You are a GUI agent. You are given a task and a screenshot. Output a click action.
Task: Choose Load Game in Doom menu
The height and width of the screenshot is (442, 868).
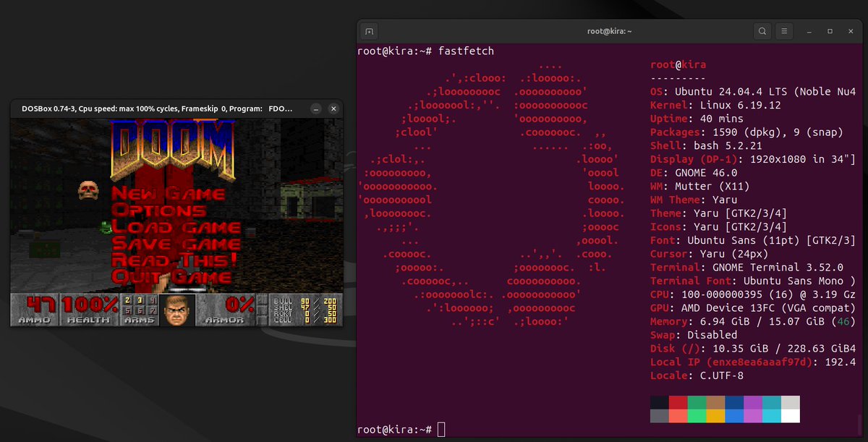pyautogui.click(x=176, y=227)
